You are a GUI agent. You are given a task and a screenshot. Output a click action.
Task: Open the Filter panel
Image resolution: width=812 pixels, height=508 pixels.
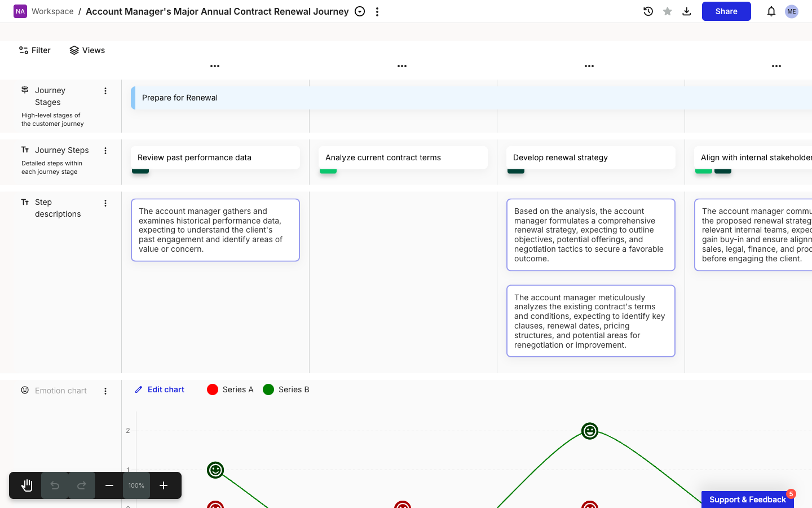pyautogui.click(x=35, y=50)
